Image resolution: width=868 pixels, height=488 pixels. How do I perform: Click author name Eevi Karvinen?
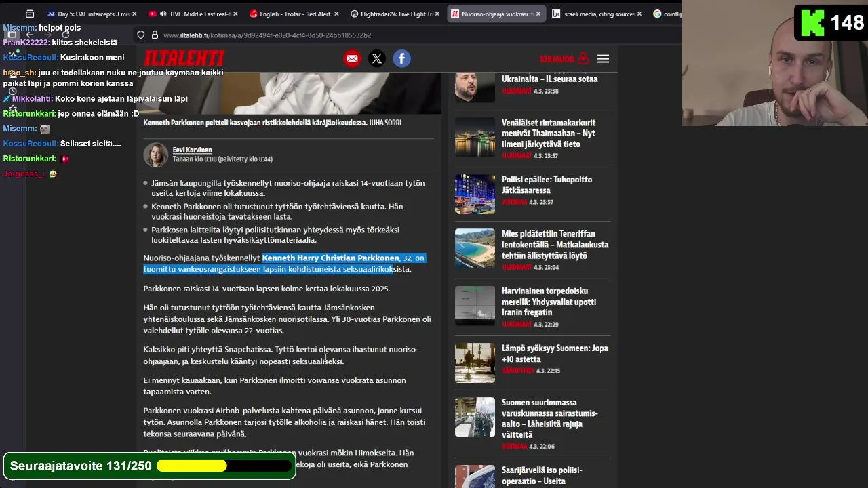192,150
